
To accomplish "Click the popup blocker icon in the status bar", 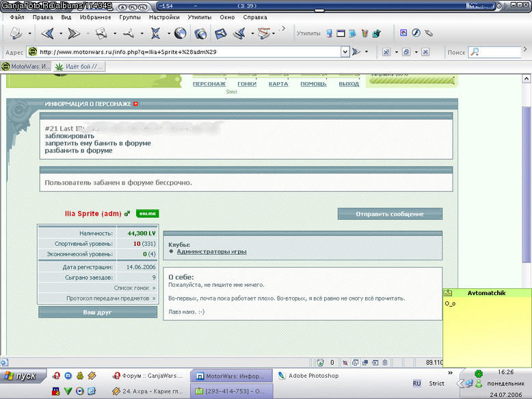I will (345, 363).
